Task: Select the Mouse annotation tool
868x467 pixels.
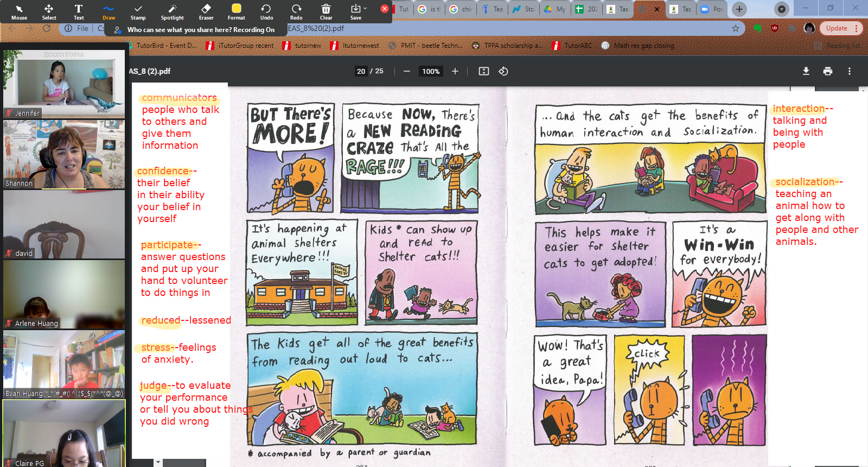Action: [19, 12]
